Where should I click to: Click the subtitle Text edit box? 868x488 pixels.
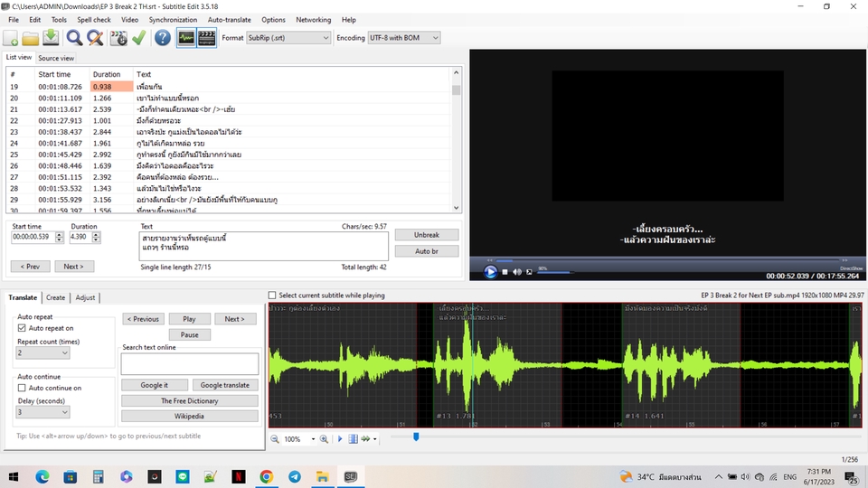pyautogui.click(x=263, y=246)
